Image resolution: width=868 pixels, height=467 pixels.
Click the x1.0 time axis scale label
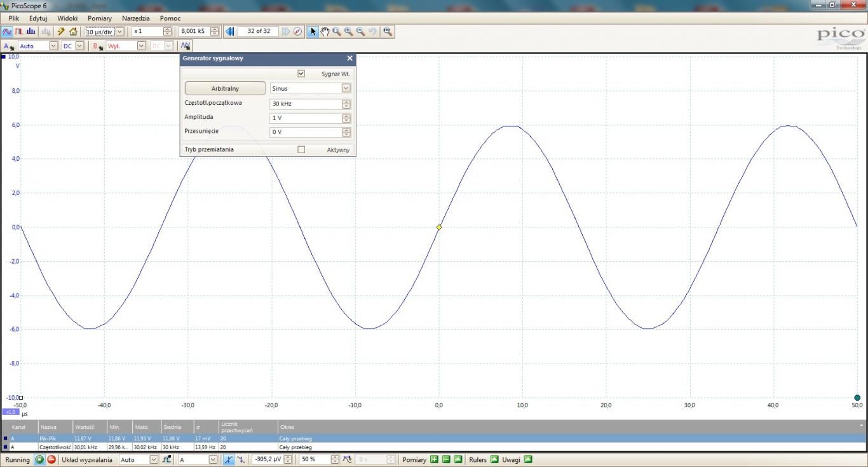10,412
